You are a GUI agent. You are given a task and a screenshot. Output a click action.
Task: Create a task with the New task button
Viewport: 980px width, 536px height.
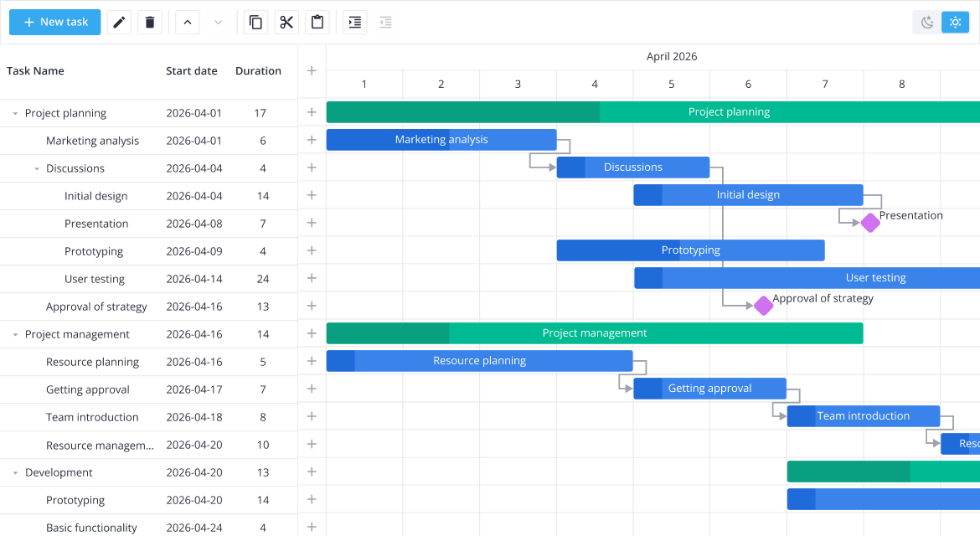pos(54,22)
